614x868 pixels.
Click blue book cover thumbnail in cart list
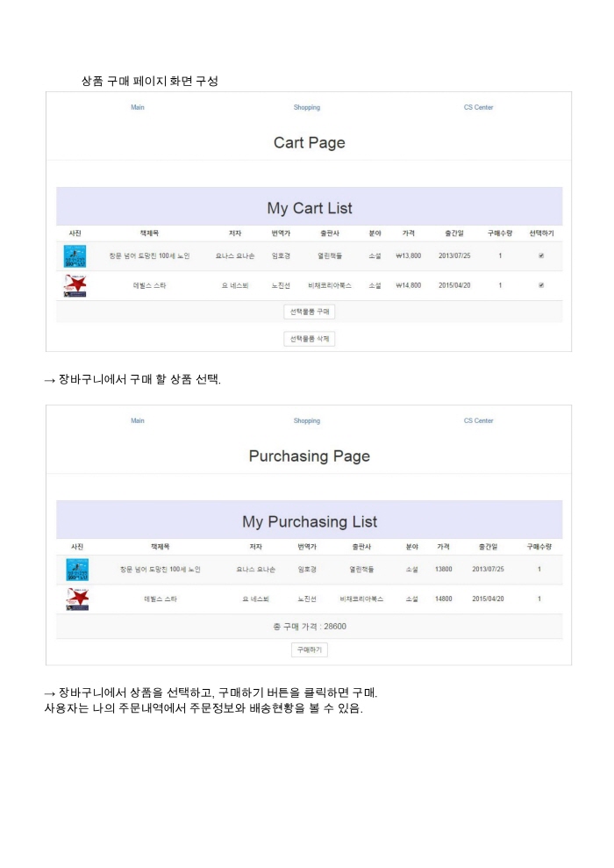[x=75, y=256]
